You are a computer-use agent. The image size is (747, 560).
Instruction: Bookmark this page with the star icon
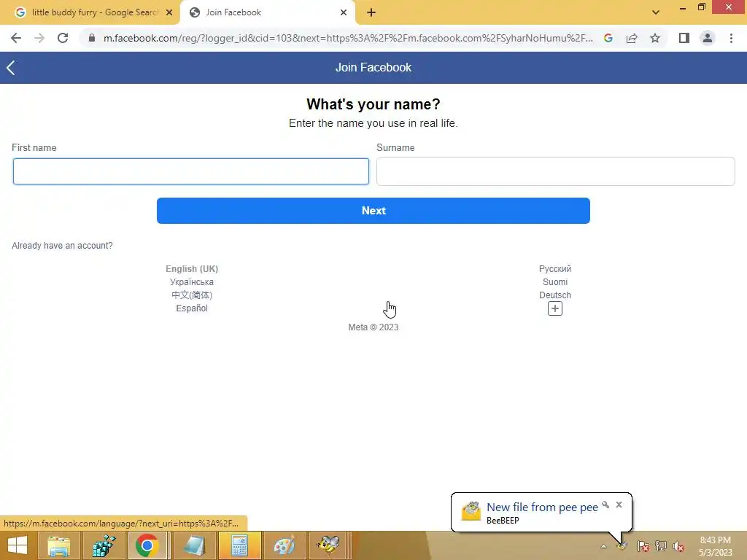(655, 38)
